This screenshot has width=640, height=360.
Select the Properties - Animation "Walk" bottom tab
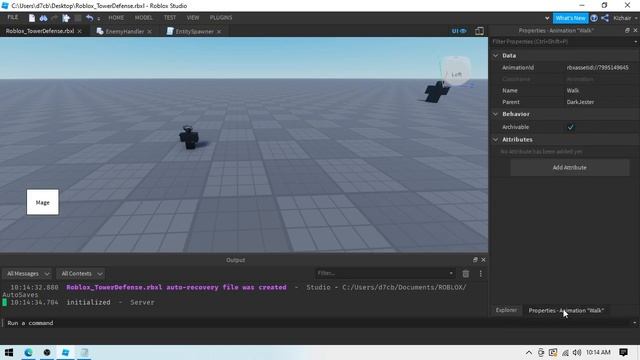(x=566, y=310)
